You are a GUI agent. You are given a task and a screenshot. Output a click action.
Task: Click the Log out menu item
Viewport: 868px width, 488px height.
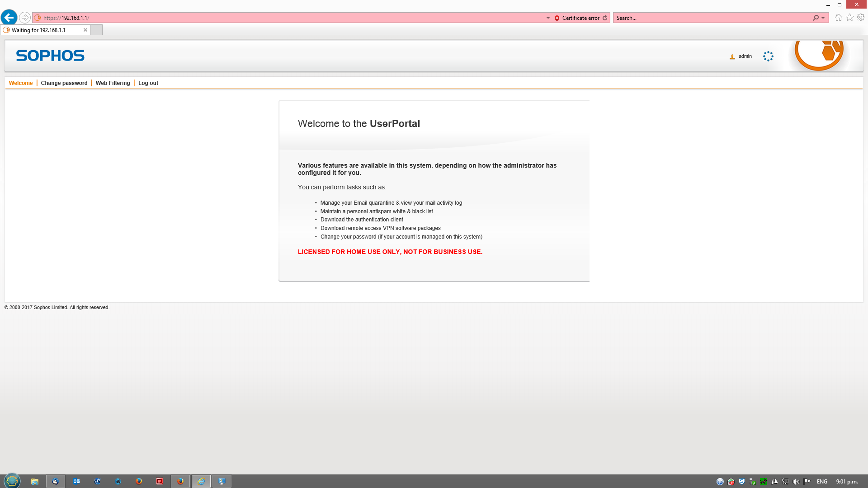148,83
